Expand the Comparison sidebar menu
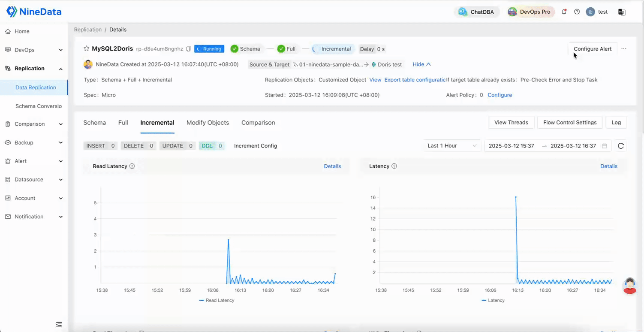644x332 pixels. click(34, 124)
